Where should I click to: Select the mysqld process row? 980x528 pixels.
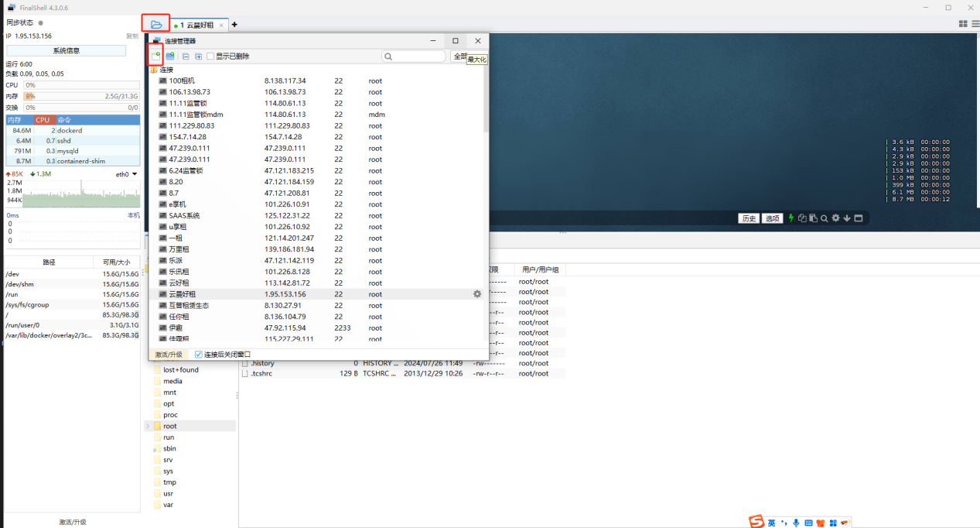pos(73,151)
